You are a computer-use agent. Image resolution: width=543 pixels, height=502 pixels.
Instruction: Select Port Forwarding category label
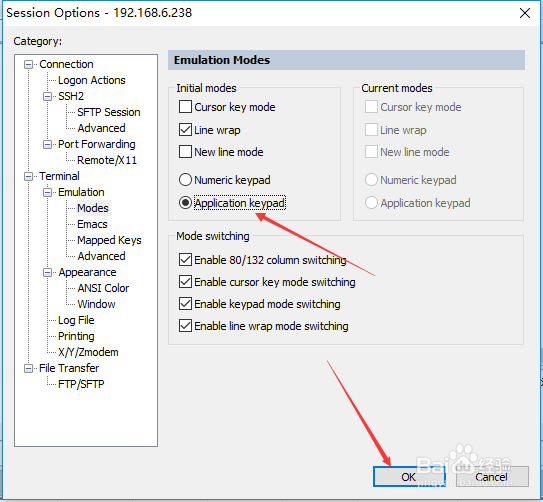tap(97, 144)
